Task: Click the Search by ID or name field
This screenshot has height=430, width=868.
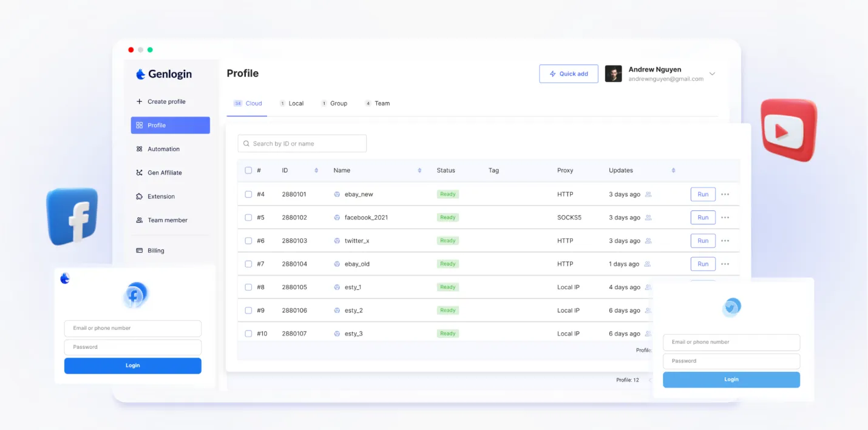Action: [x=302, y=144]
